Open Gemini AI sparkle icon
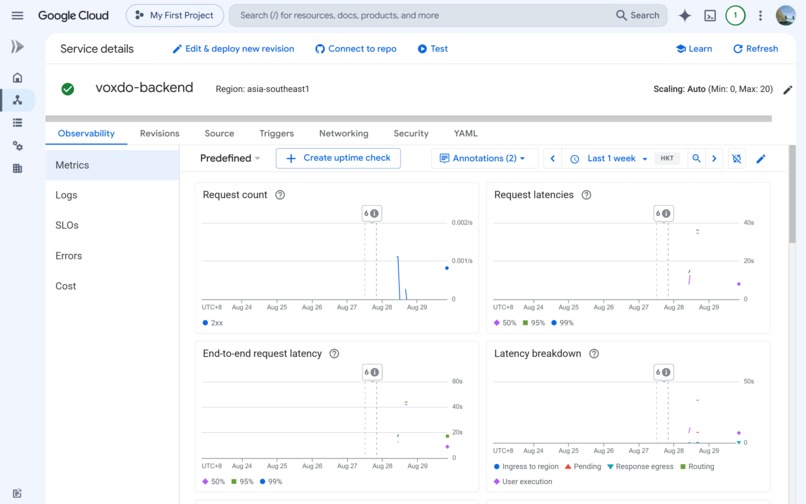Image resolution: width=806 pixels, height=504 pixels. tap(685, 15)
